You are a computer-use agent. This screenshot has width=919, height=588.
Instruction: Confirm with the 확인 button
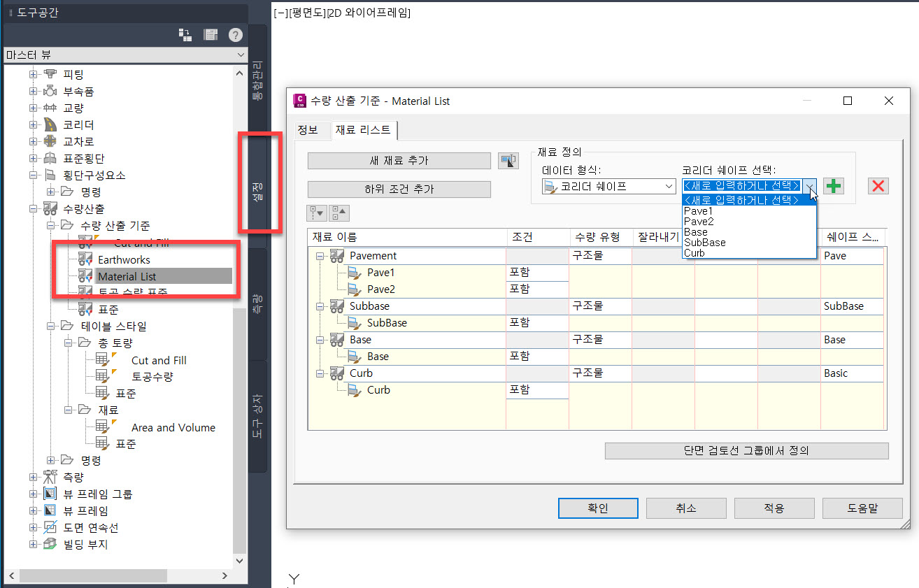coord(598,508)
